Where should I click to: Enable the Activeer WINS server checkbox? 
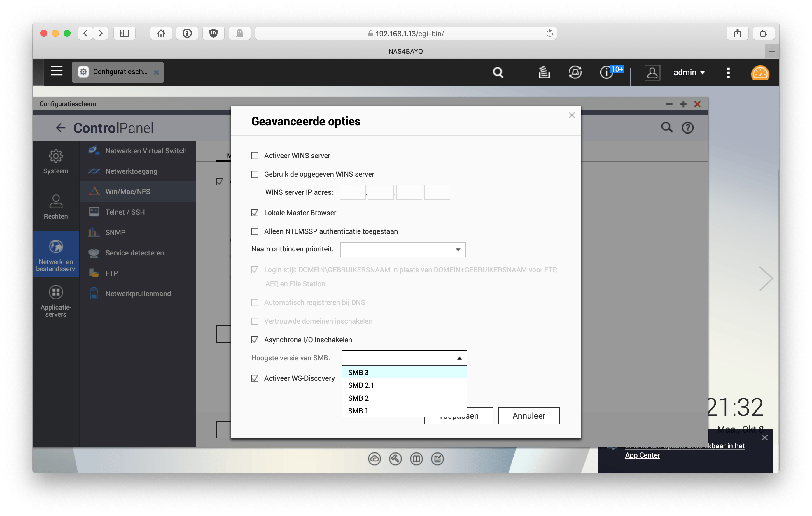pyautogui.click(x=255, y=156)
